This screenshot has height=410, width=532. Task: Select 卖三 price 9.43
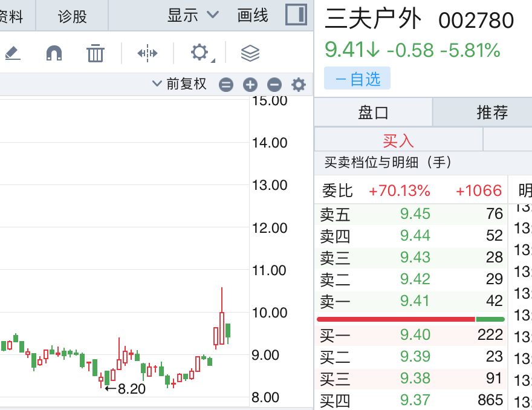[415, 257]
